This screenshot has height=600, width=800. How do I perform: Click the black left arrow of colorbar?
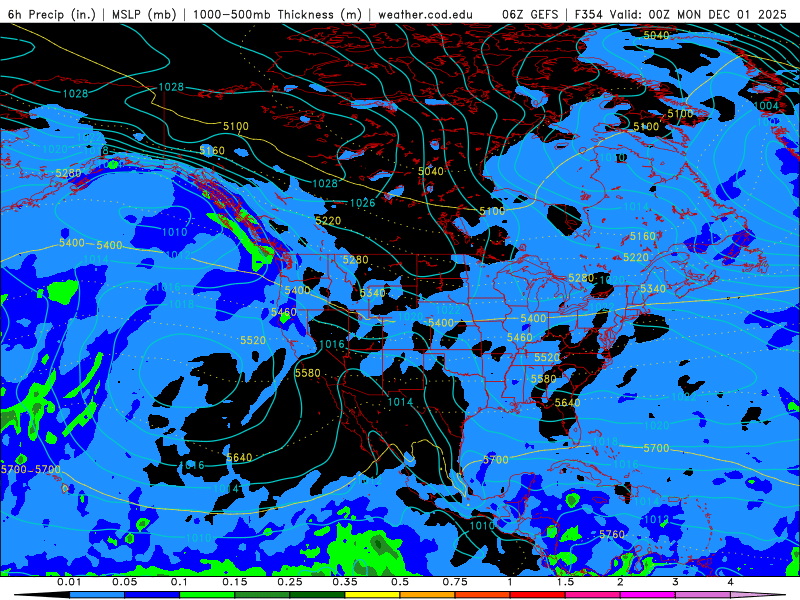tap(42, 595)
